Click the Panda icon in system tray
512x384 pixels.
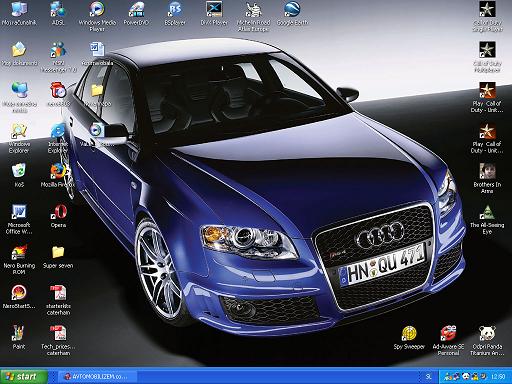pos(466,377)
